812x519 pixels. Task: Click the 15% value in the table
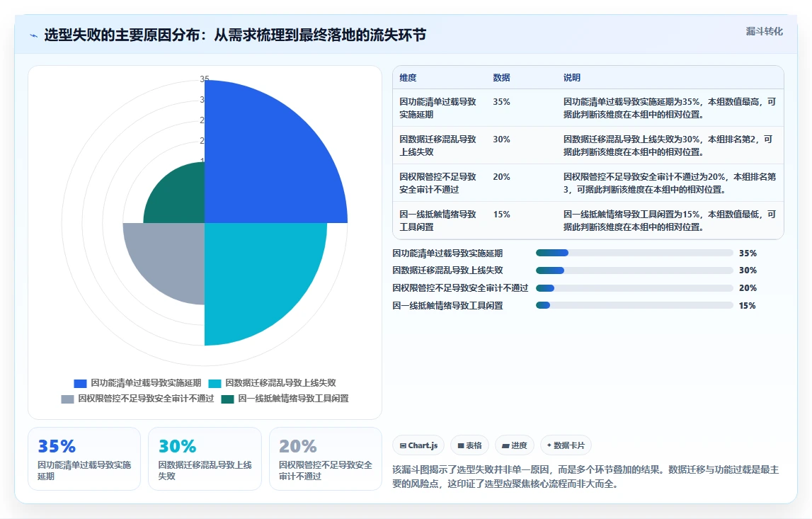pos(501,214)
